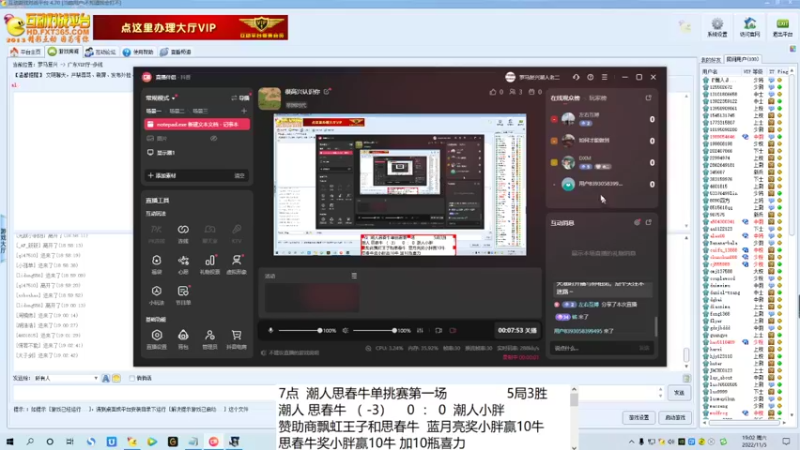Pop out the online audience panel

coord(648,98)
